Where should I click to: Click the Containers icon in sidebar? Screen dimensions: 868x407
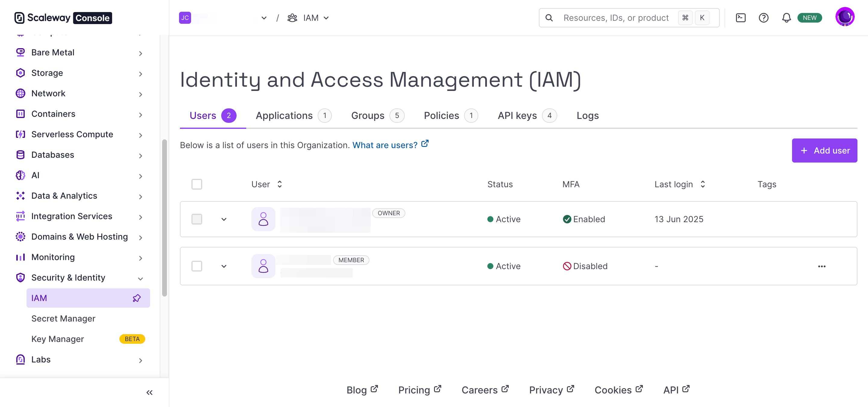tap(20, 114)
